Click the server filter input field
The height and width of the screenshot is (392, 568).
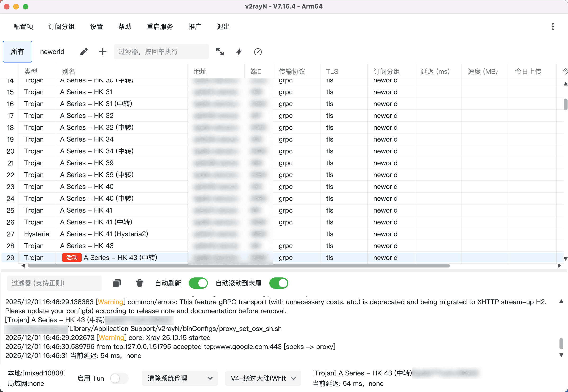tap(161, 52)
